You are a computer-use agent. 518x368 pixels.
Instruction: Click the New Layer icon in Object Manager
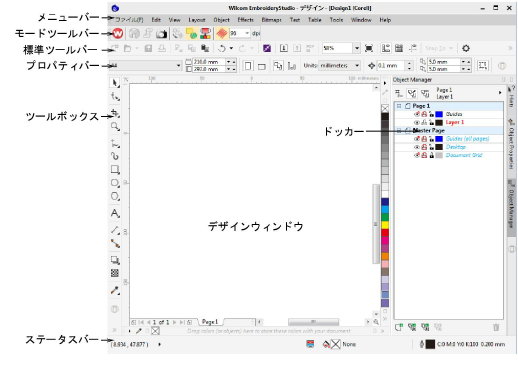pos(399,327)
